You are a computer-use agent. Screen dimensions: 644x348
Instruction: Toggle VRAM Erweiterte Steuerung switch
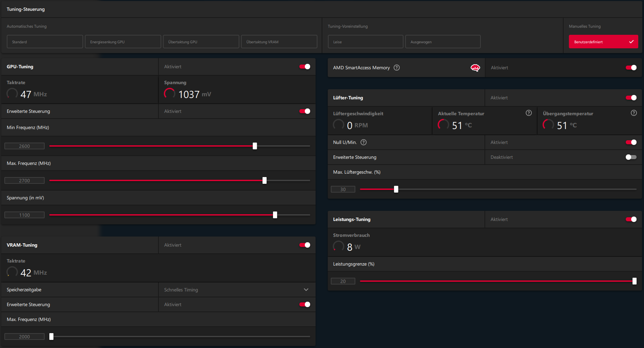click(305, 304)
